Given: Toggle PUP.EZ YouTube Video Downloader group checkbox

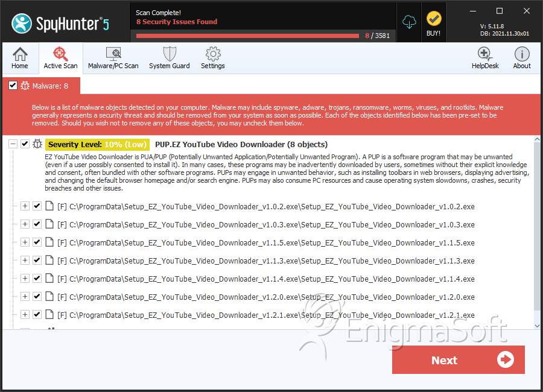Looking at the screenshot, I should tap(25, 144).
